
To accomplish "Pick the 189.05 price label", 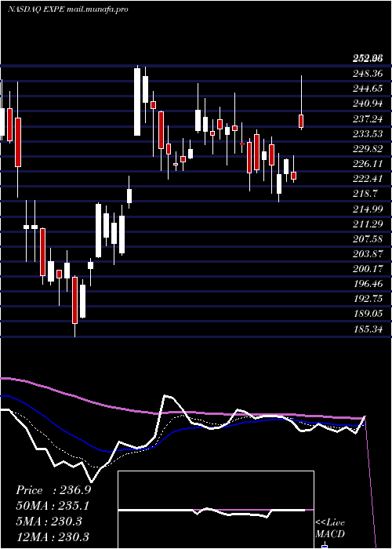I will (368, 314).
